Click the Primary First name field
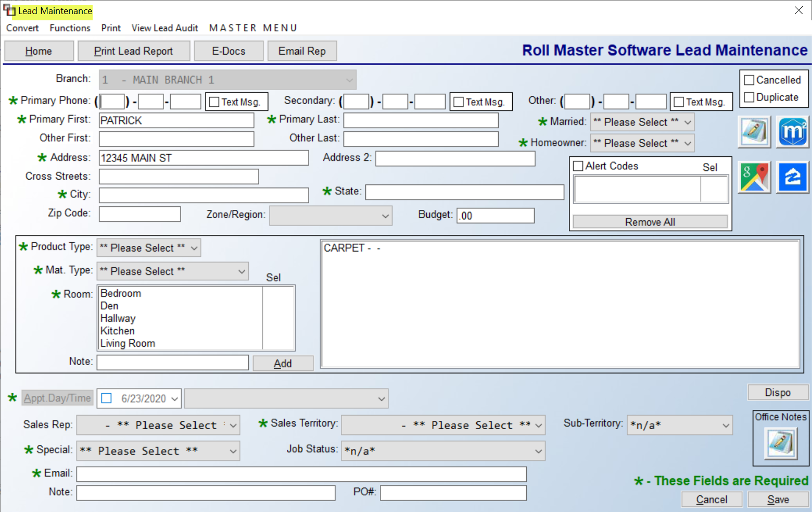This screenshot has width=812, height=512. pyautogui.click(x=176, y=120)
